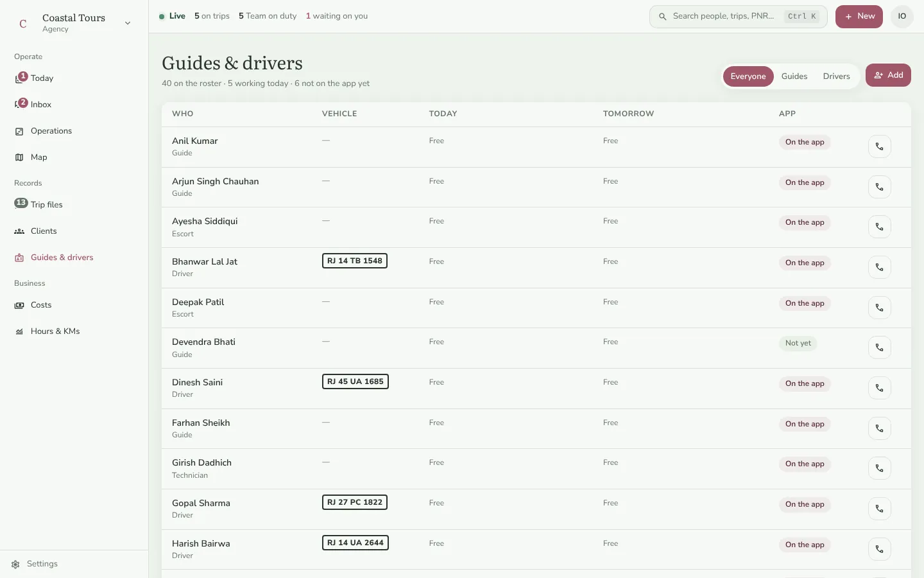Call Farhan Sheikh using phone icon

[x=879, y=428]
